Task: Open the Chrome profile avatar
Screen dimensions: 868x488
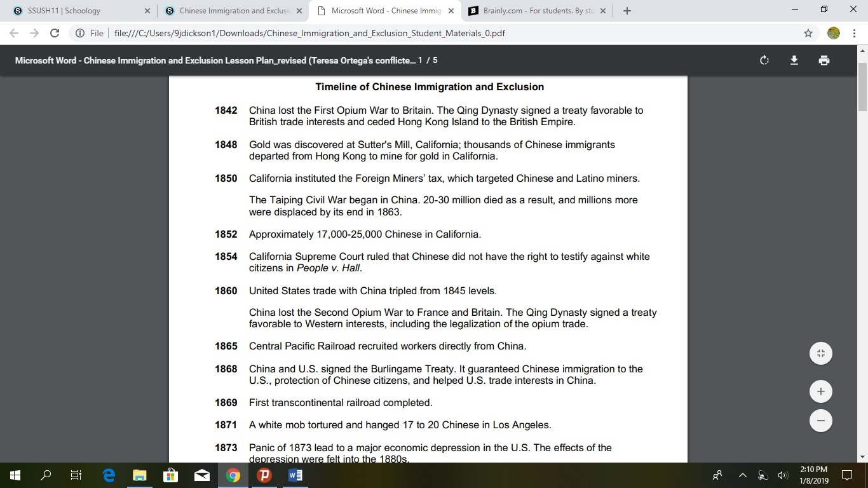Action: (x=834, y=33)
